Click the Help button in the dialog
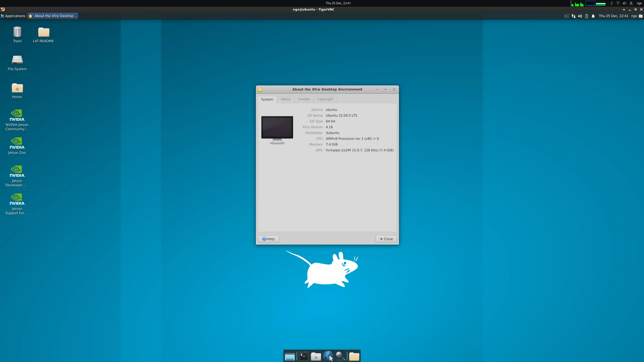644x362 pixels. tap(268, 239)
